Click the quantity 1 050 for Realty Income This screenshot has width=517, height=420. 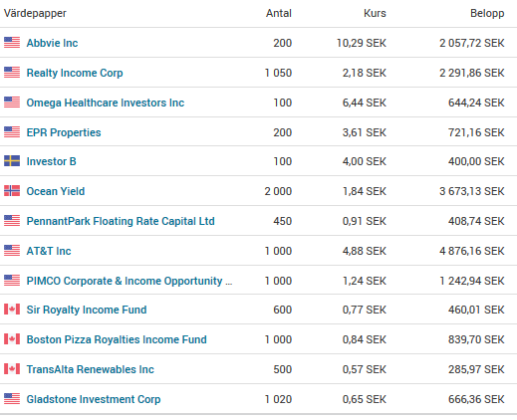pos(278,73)
